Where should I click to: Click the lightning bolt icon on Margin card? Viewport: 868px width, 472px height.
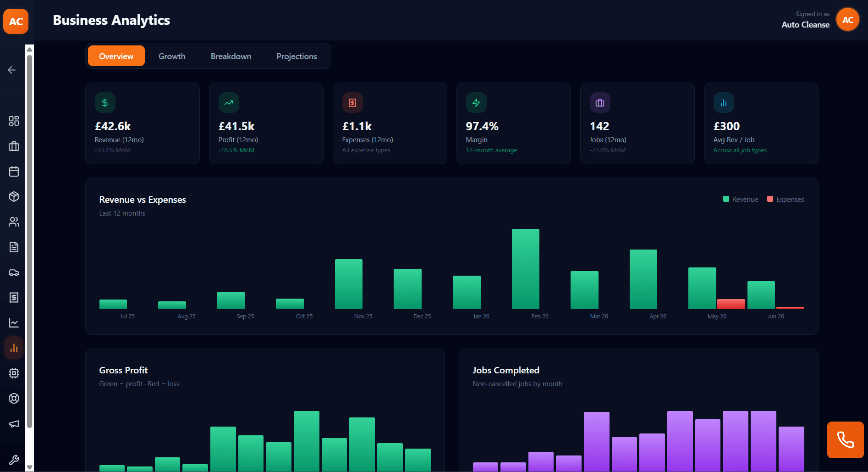[x=476, y=103]
